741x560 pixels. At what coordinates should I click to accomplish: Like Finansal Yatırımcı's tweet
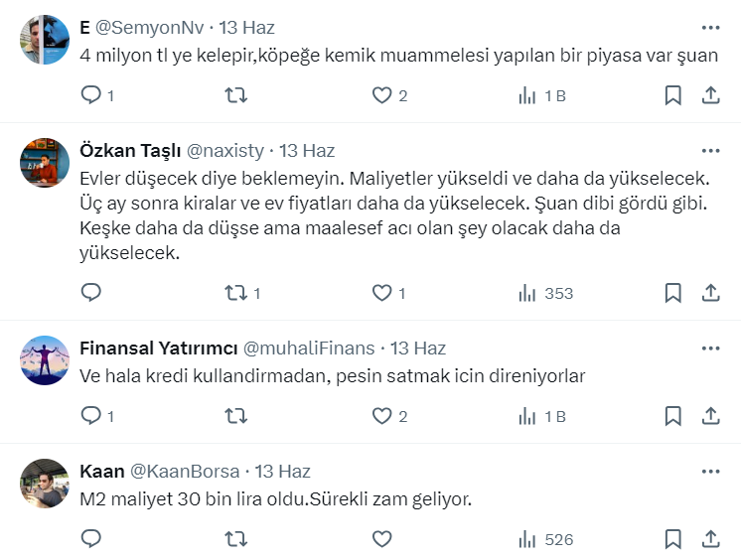tap(382, 416)
